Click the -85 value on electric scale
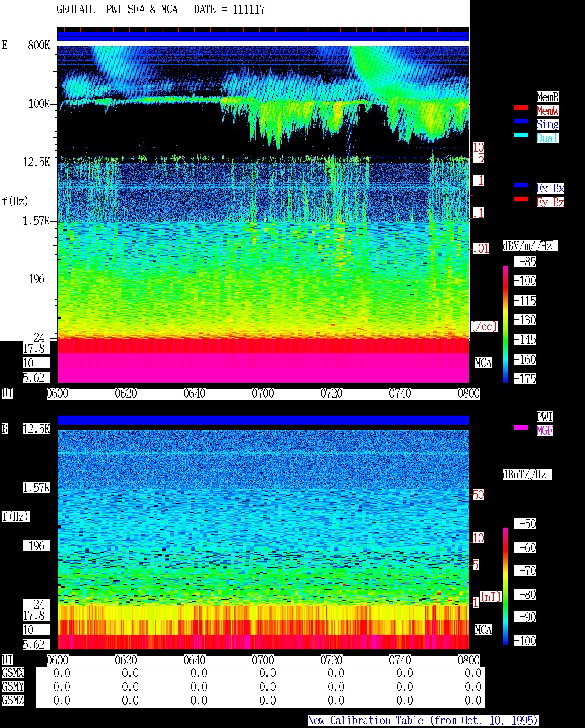This screenshot has width=585, height=728. pos(527,262)
